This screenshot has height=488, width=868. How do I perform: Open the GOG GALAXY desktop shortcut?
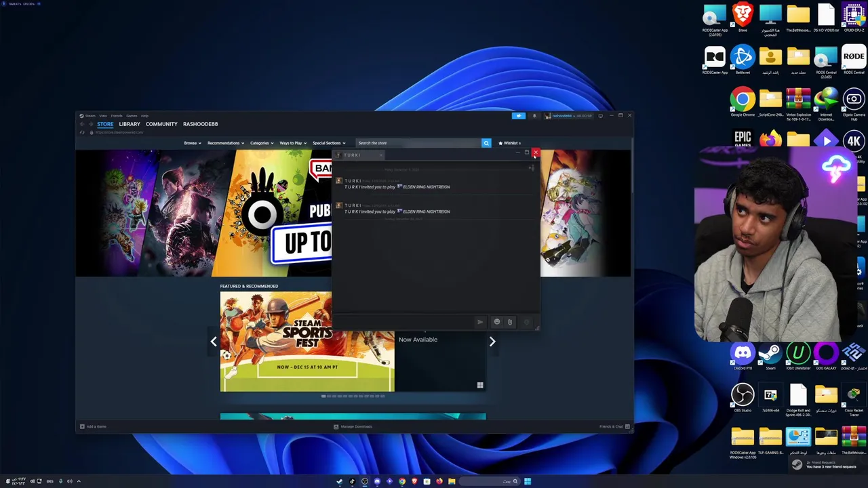pos(826,355)
